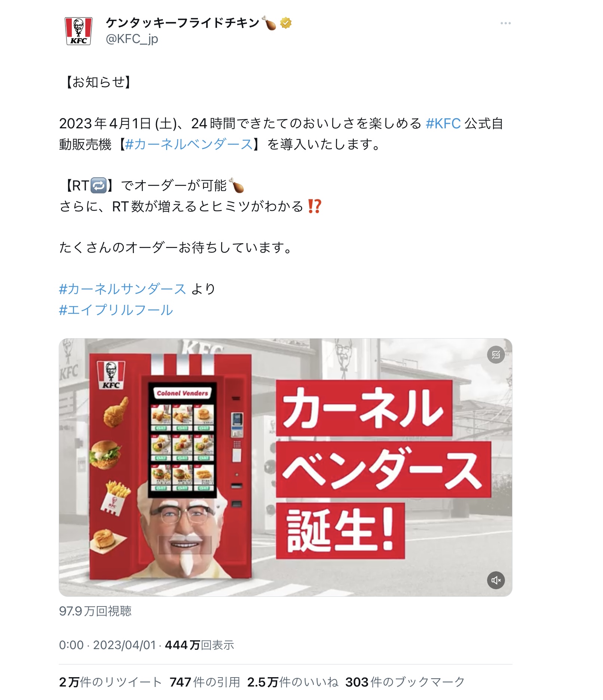Screen dimensions: 603x700
Task: View the 2万件のリツイート list
Action: click(110, 682)
